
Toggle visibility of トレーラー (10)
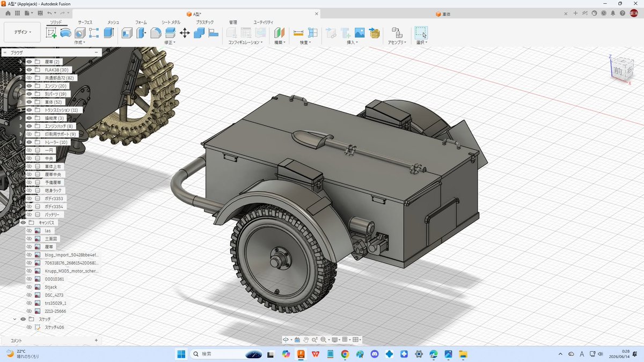click(30, 142)
